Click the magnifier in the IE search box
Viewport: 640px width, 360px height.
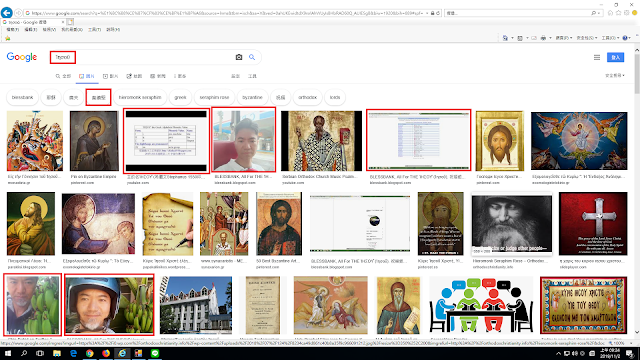(x=593, y=13)
